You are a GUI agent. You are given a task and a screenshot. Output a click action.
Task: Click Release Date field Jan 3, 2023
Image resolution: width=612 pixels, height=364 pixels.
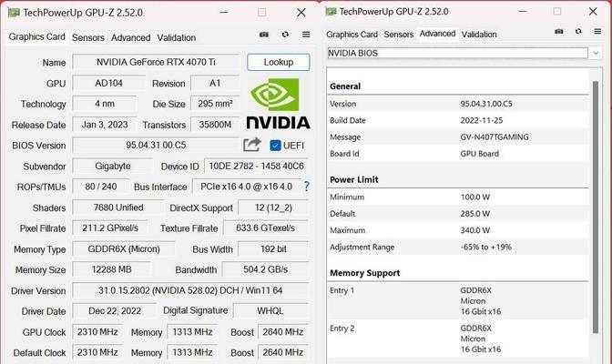click(105, 125)
